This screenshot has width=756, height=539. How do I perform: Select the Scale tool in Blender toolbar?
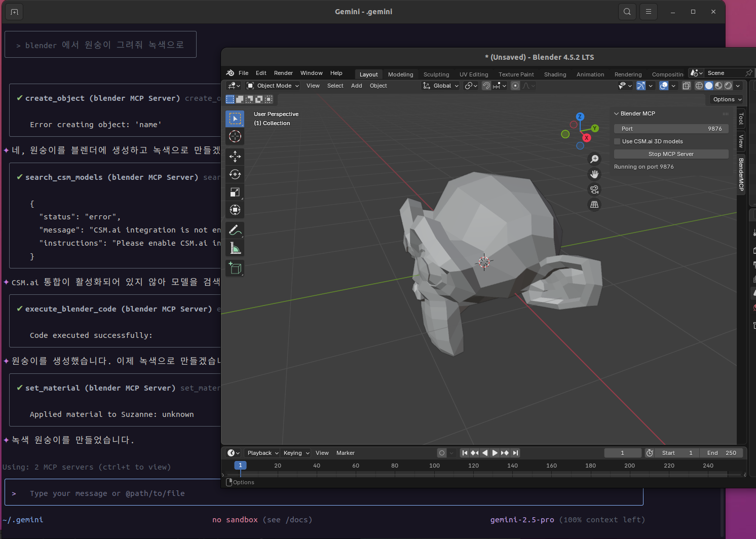[x=235, y=192]
